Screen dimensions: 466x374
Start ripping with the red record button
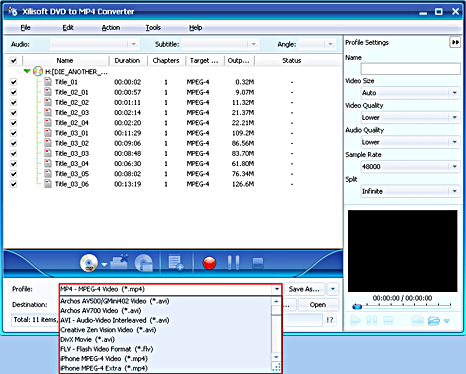209,263
